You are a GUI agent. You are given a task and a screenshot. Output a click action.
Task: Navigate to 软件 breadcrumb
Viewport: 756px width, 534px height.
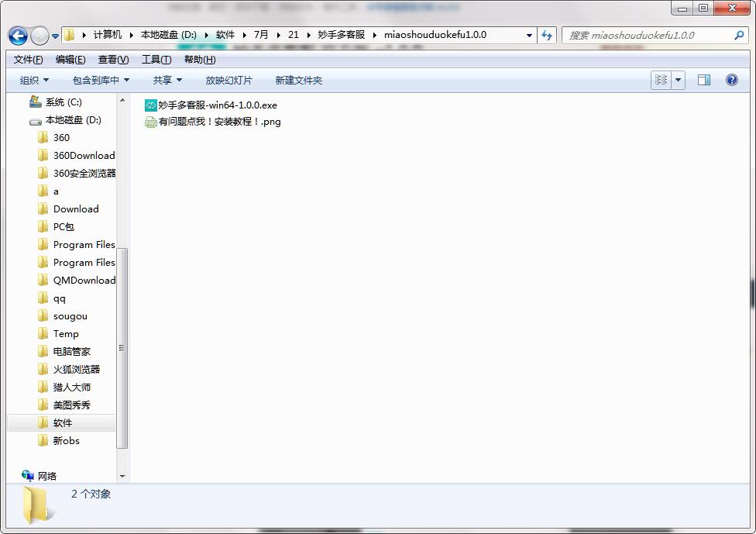(225, 35)
